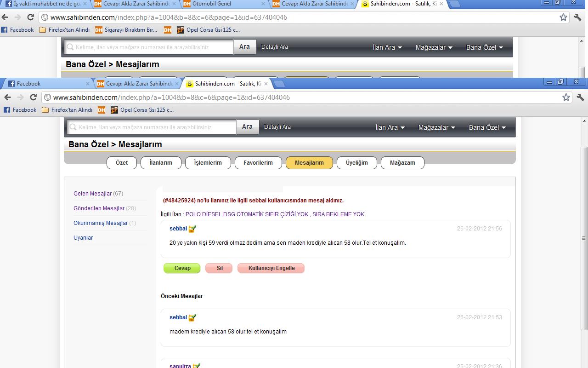Open the POLO DİESEL DSG OTOMATİK listing link

(x=275, y=214)
